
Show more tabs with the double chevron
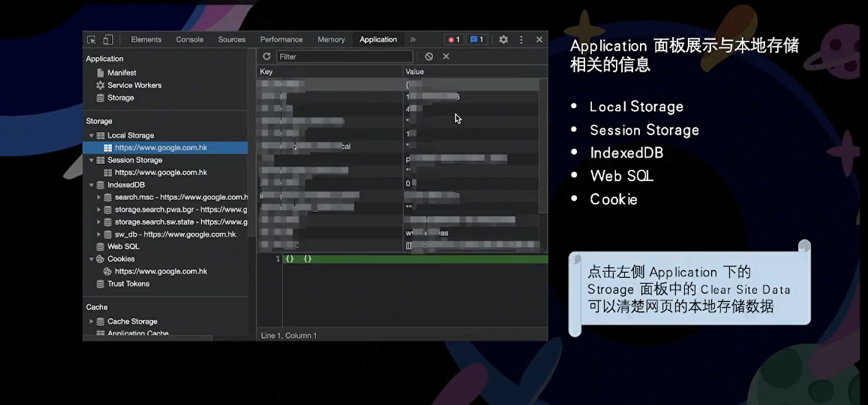tap(412, 40)
